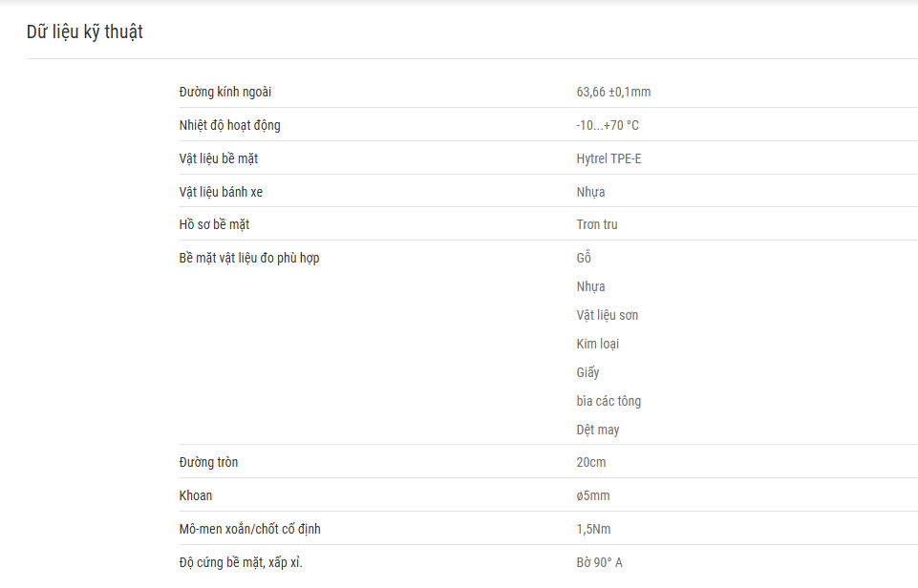Select the 'Bề mặt vật liệu đo phù hợp' label
The height and width of the screenshot is (588, 918).
[249, 258]
